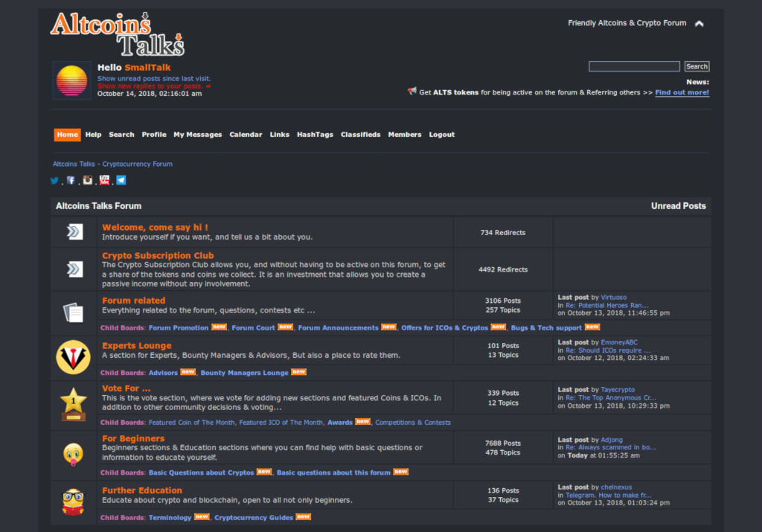Open the HashTags menu item
762x532 pixels.
click(x=315, y=135)
